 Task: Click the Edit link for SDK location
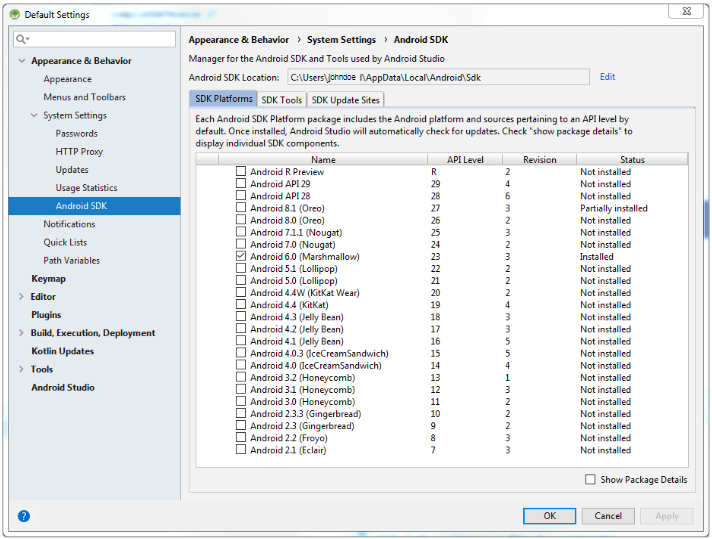click(607, 77)
